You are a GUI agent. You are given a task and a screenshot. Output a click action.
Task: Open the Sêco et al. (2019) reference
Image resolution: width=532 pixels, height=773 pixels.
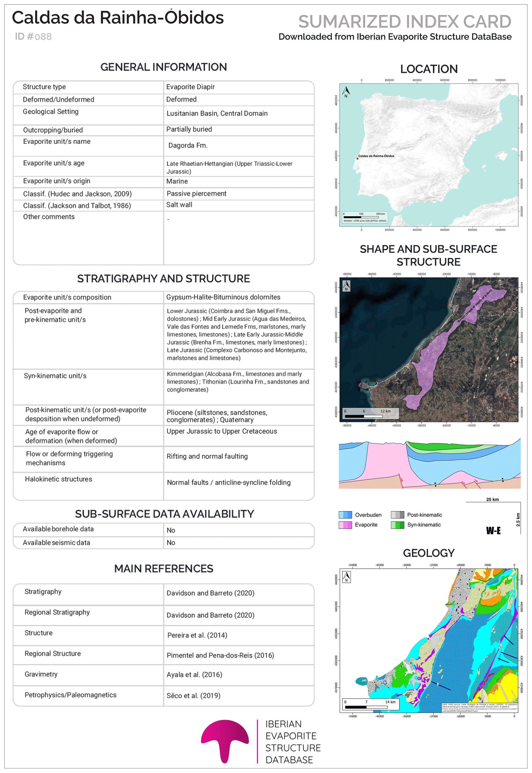tap(193, 696)
